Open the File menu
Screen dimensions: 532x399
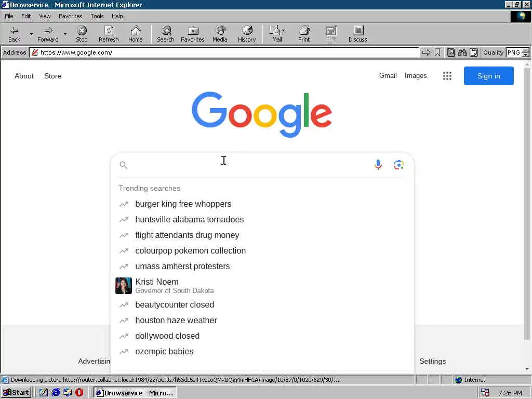coord(9,16)
